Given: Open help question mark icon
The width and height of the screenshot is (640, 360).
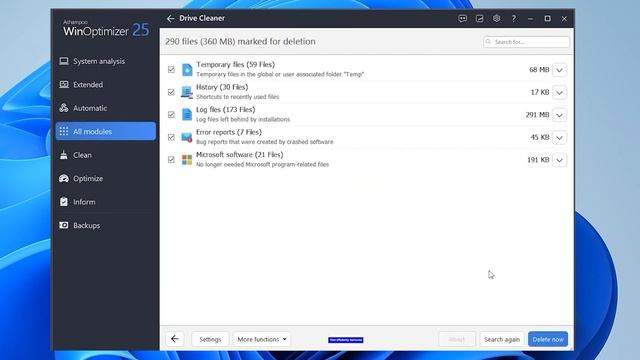Looking at the screenshot, I should click(513, 18).
